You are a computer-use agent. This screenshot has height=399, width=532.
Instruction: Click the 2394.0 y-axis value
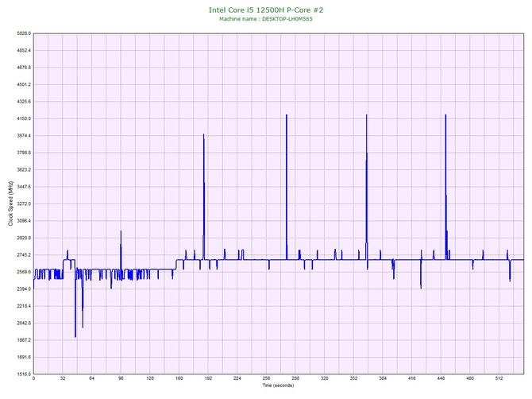click(24, 289)
